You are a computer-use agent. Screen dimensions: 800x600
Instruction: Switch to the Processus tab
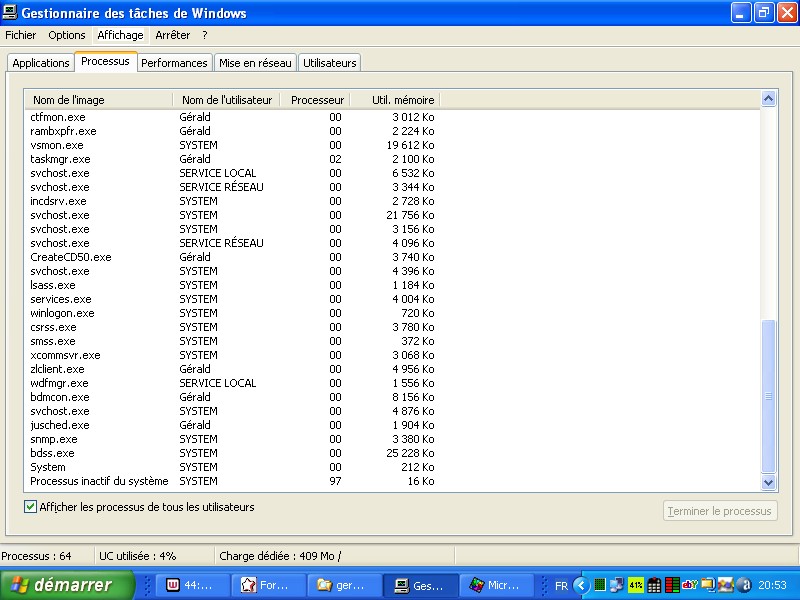106,61
